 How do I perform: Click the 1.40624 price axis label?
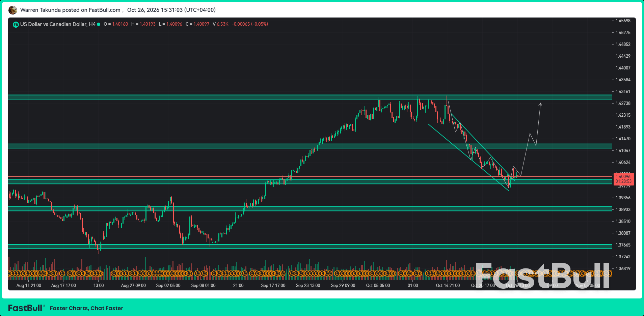[623, 163]
